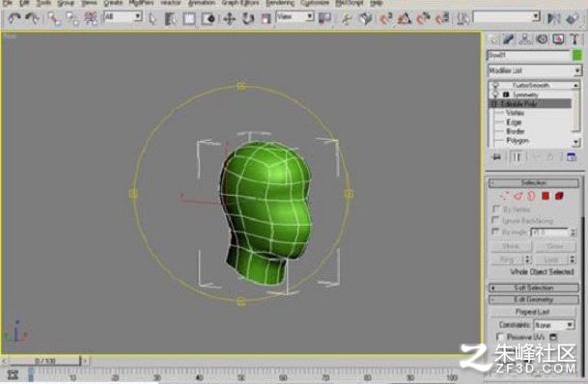Click the Mirror tool icon
The image size is (588, 384).
tap(554, 18)
